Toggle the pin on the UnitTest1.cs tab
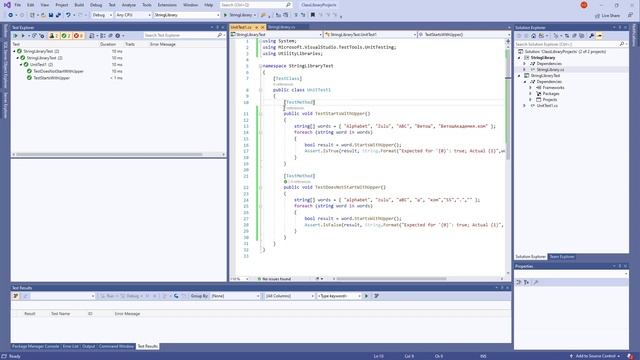Viewport: 640px width, 360px height. (257, 27)
